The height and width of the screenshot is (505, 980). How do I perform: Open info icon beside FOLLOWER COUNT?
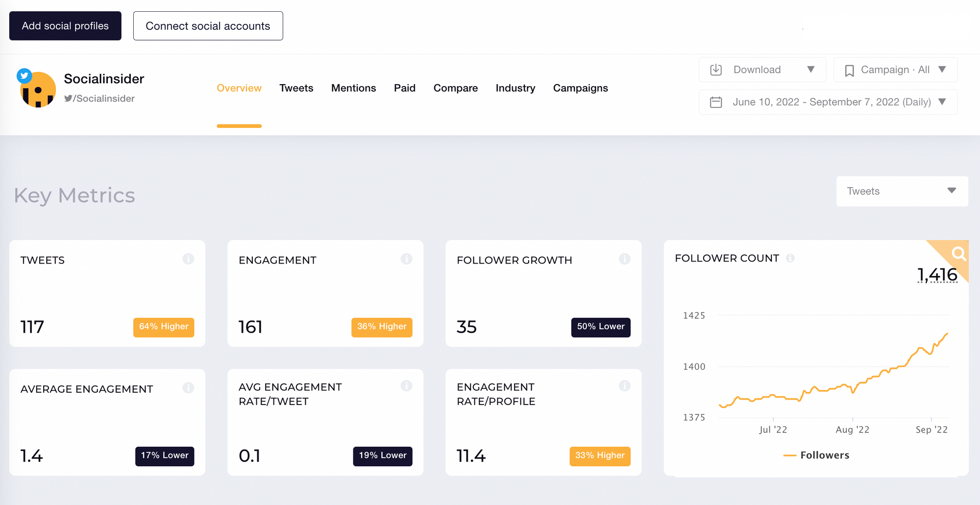pos(790,258)
